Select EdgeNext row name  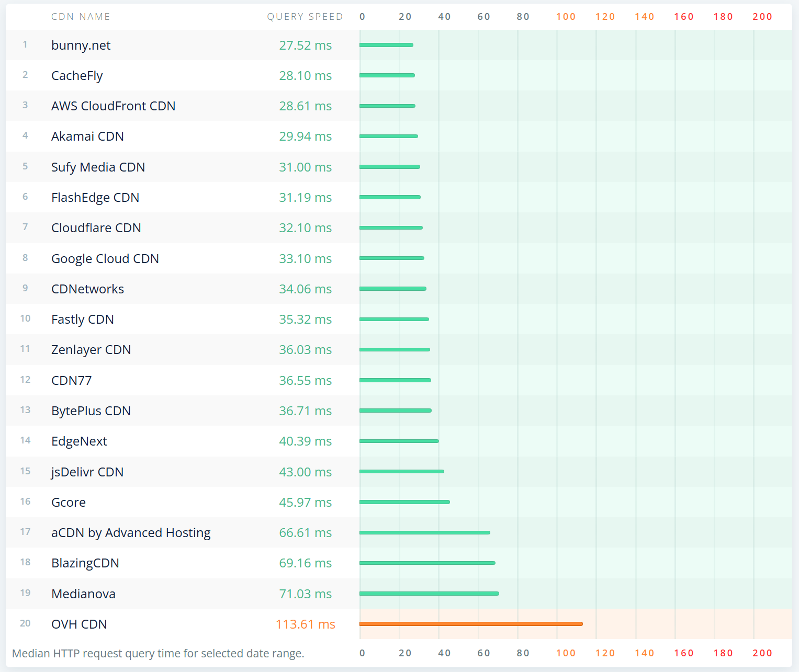point(79,441)
